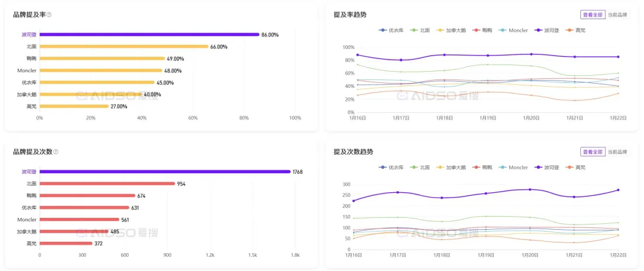
Task: Toggle 优衣库 legend marker in 提及次数趋势 chart
Action: [x=383, y=167]
